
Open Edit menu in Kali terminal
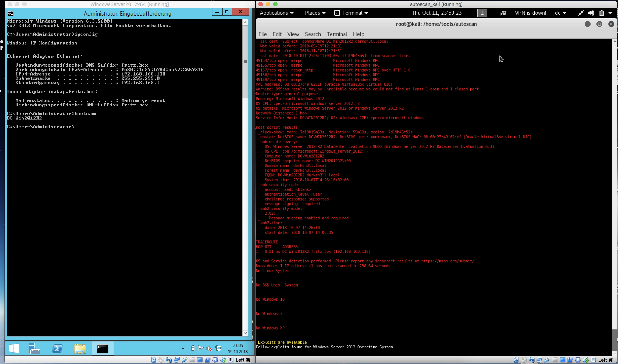click(x=277, y=34)
